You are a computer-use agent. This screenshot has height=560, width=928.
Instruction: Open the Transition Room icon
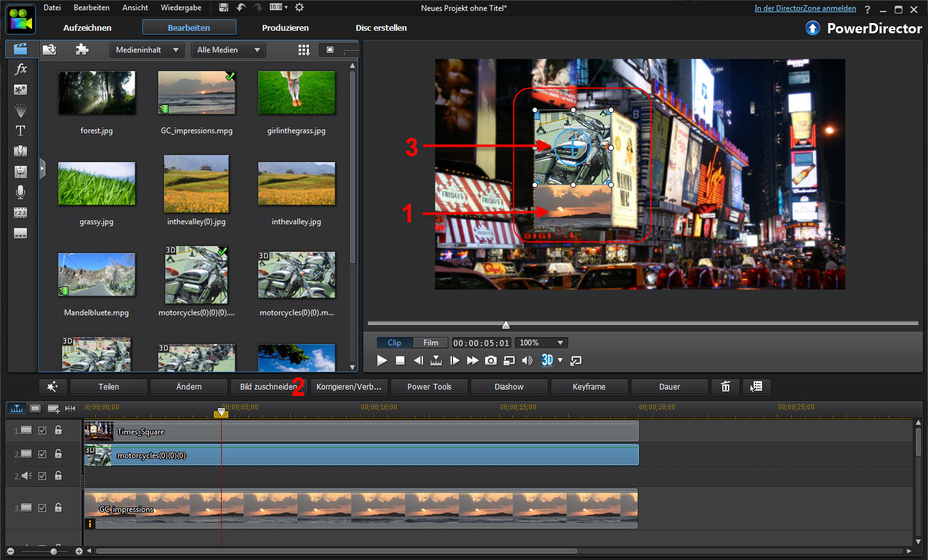[x=21, y=151]
